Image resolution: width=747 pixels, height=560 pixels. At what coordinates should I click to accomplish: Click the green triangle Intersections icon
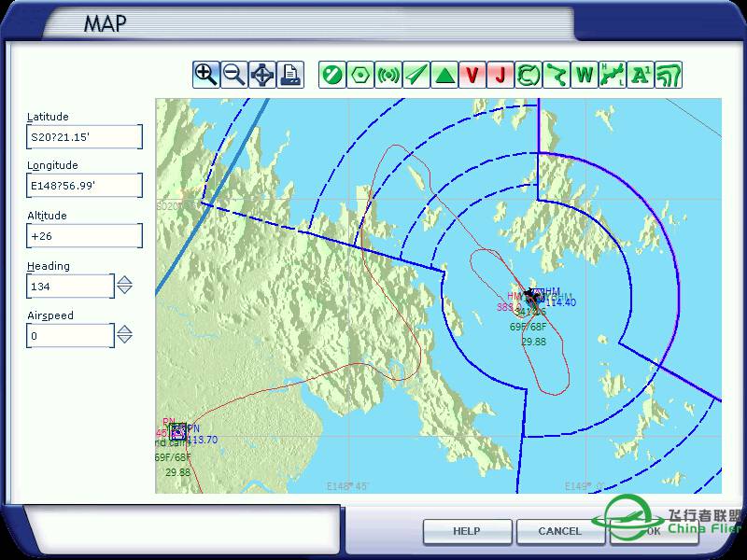point(444,75)
